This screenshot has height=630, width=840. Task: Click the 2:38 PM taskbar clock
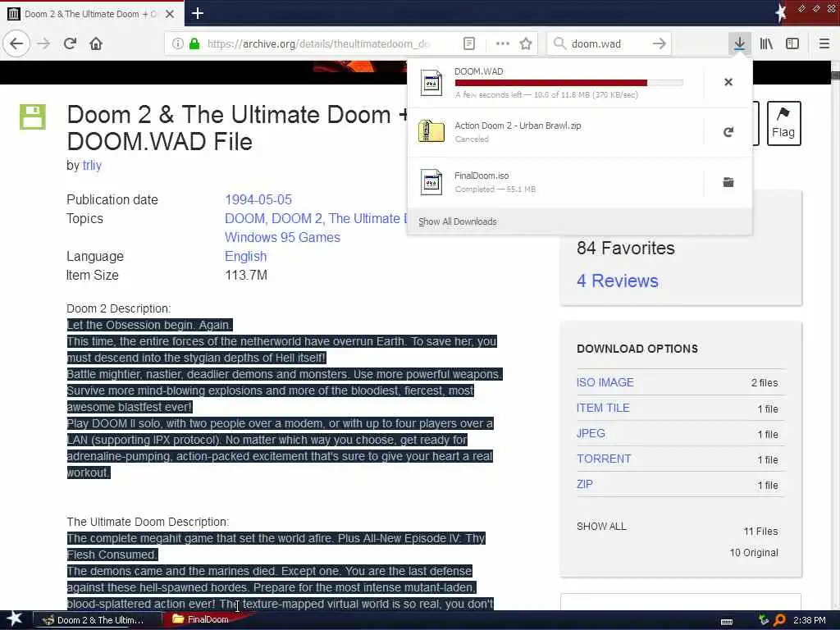click(x=810, y=620)
